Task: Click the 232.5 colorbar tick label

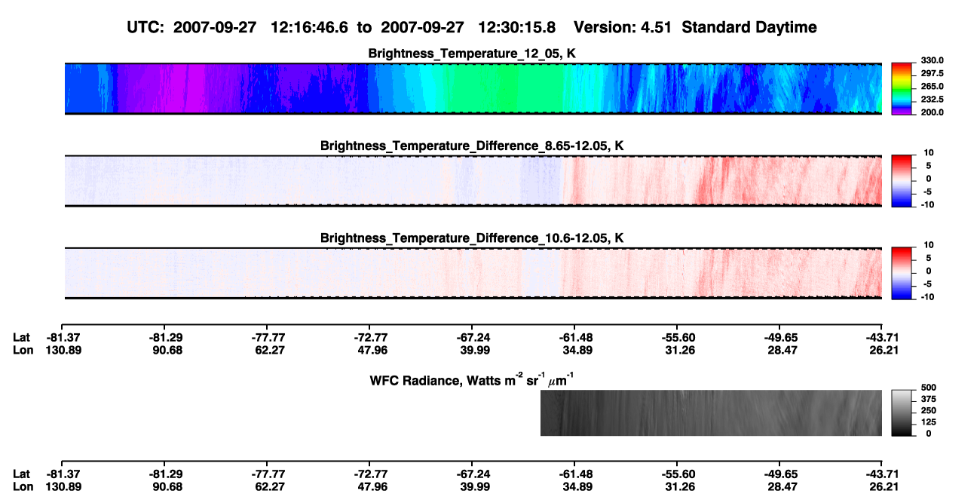Action: click(933, 99)
